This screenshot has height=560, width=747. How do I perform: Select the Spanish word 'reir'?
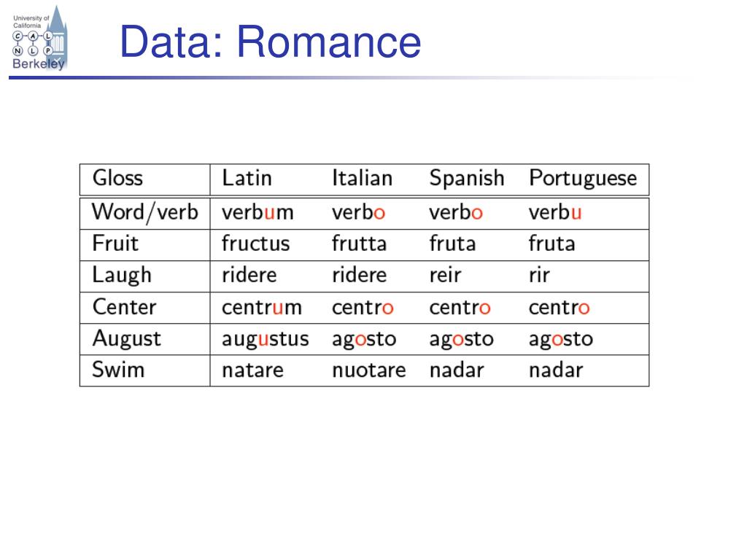coord(445,275)
